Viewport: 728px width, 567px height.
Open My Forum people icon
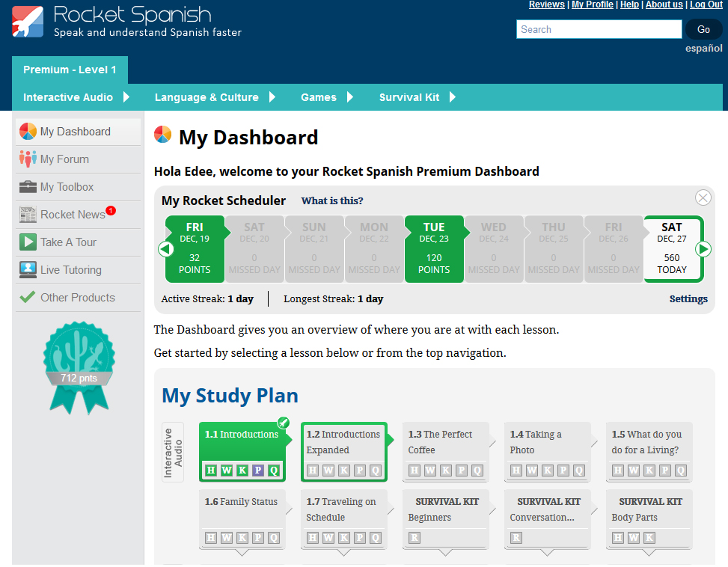click(x=28, y=159)
